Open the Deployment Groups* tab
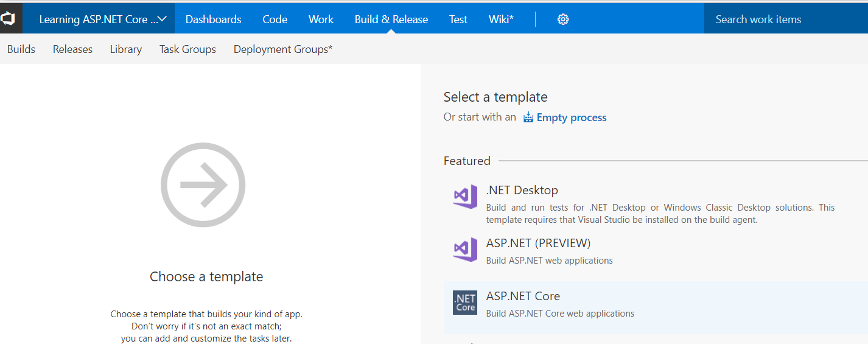Screen dimensions: 868x344 click(283, 49)
